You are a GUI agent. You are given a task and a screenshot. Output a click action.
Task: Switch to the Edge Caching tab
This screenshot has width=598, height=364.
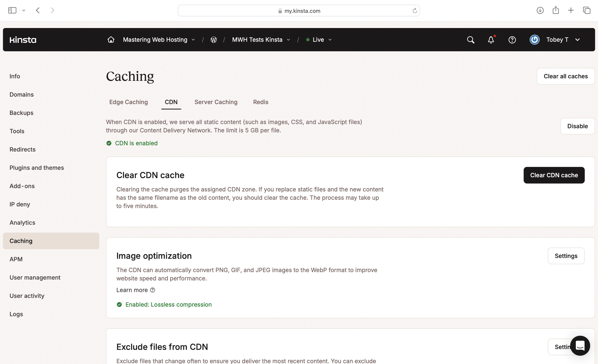128,102
